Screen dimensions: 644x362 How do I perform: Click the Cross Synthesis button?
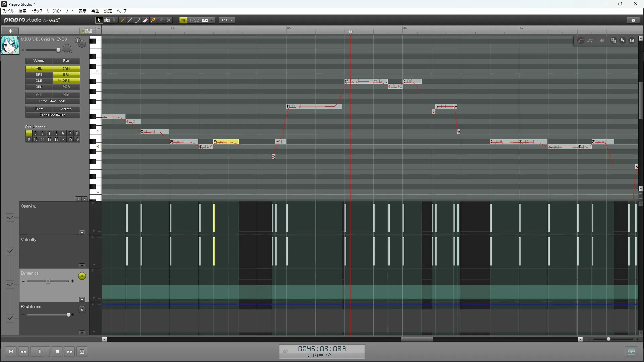click(x=53, y=115)
